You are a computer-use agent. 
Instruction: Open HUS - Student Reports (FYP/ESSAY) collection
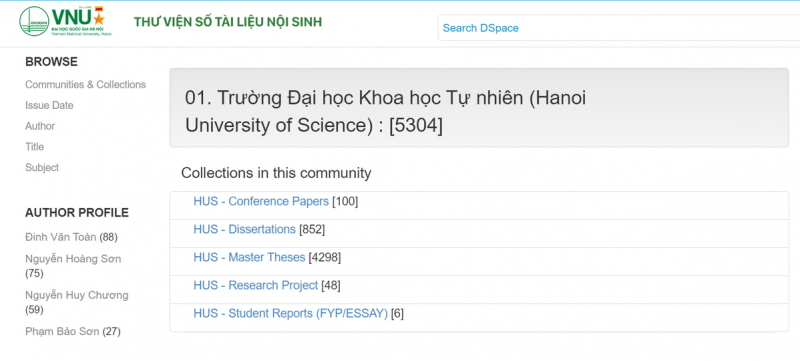point(290,314)
